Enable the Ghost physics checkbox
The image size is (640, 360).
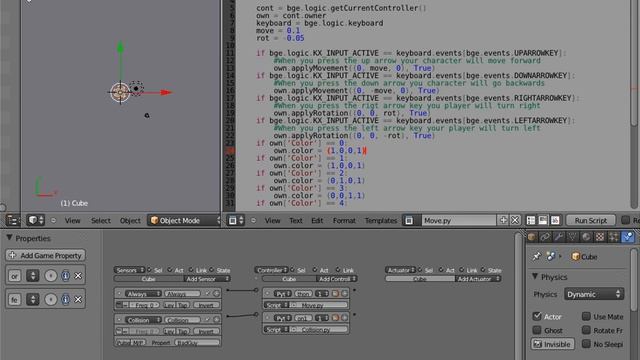pyautogui.click(x=537, y=330)
